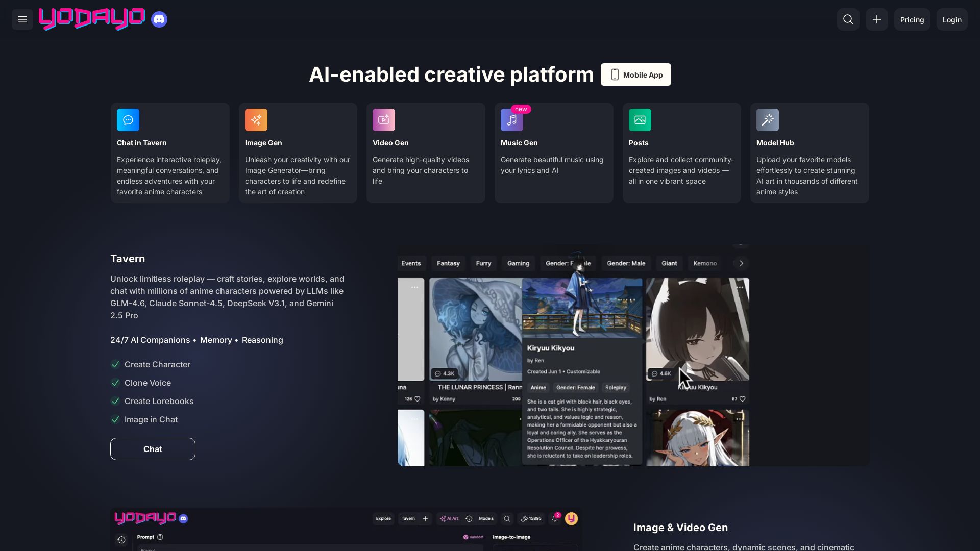The image size is (980, 551).
Task: Click the Login button
Action: (951, 19)
